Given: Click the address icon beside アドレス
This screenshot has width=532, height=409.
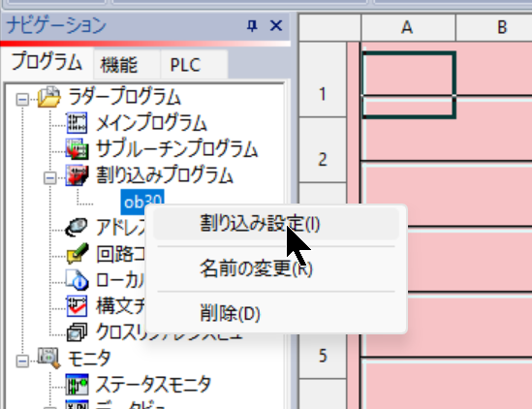Looking at the screenshot, I should click(77, 227).
